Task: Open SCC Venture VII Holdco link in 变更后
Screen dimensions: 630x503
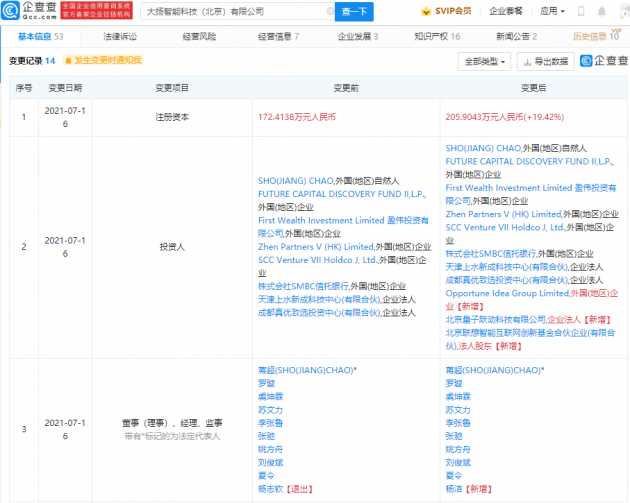Action: tap(504, 228)
